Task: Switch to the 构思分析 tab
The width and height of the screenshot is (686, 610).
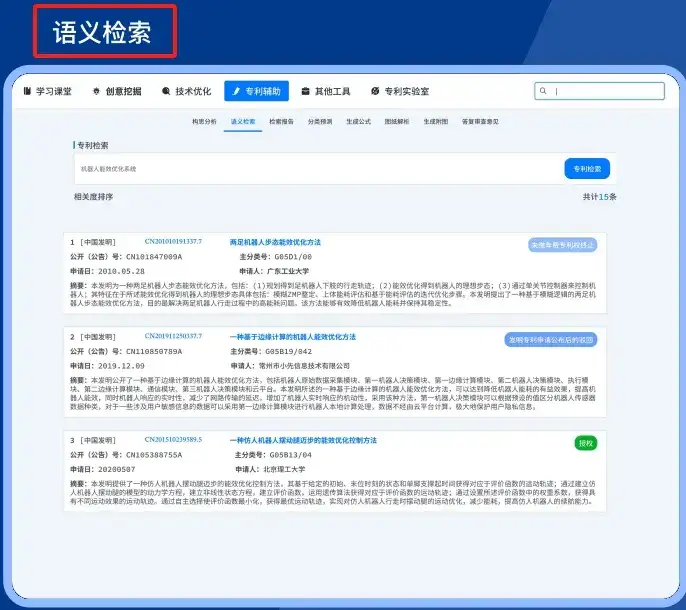Action: coord(204,121)
